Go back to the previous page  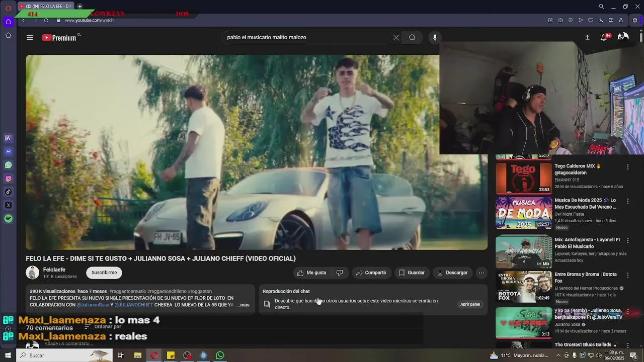(23, 20)
